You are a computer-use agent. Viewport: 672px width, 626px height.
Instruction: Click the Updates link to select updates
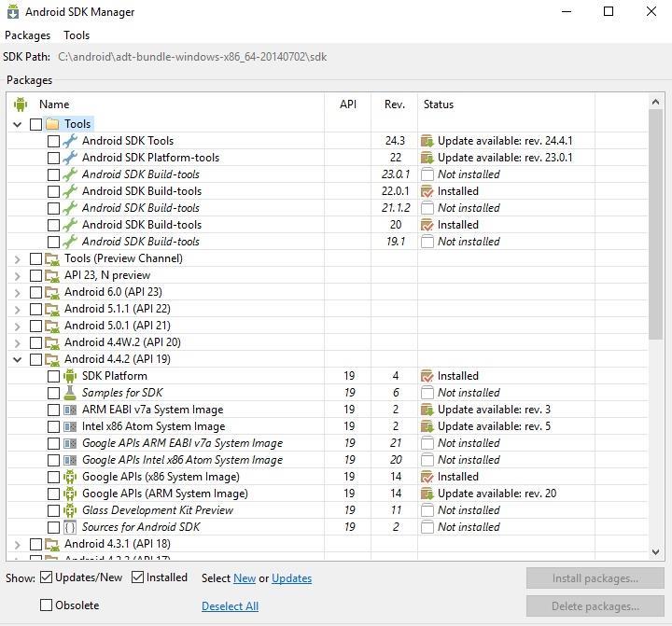point(291,578)
